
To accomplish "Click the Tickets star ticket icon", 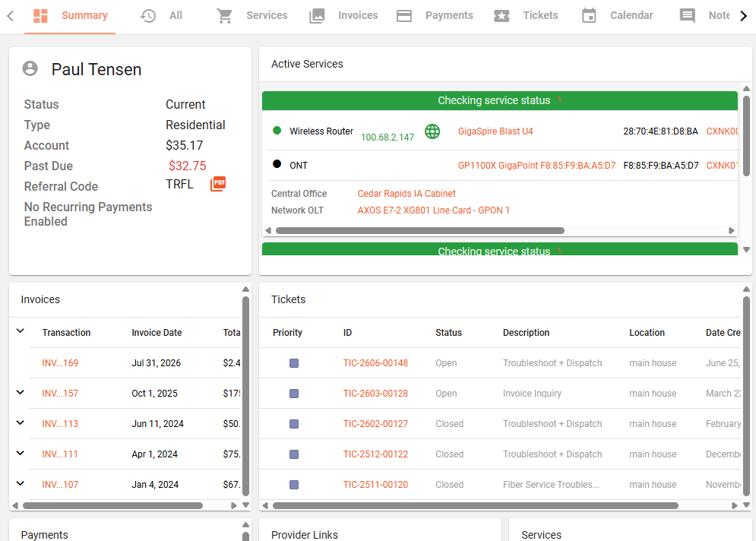I will (501, 16).
